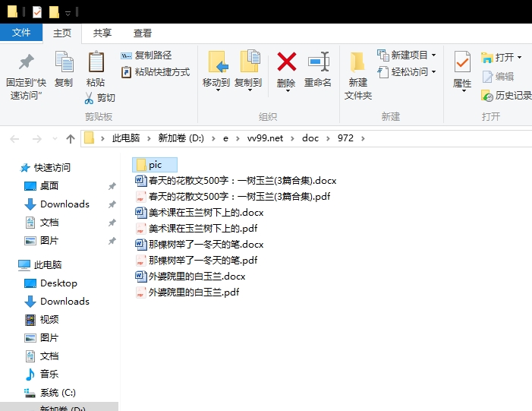Image resolution: width=532 pixels, height=411 pixels.
Task: Expand the Copy to dropdown arrow
Action: (x=250, y=90)
